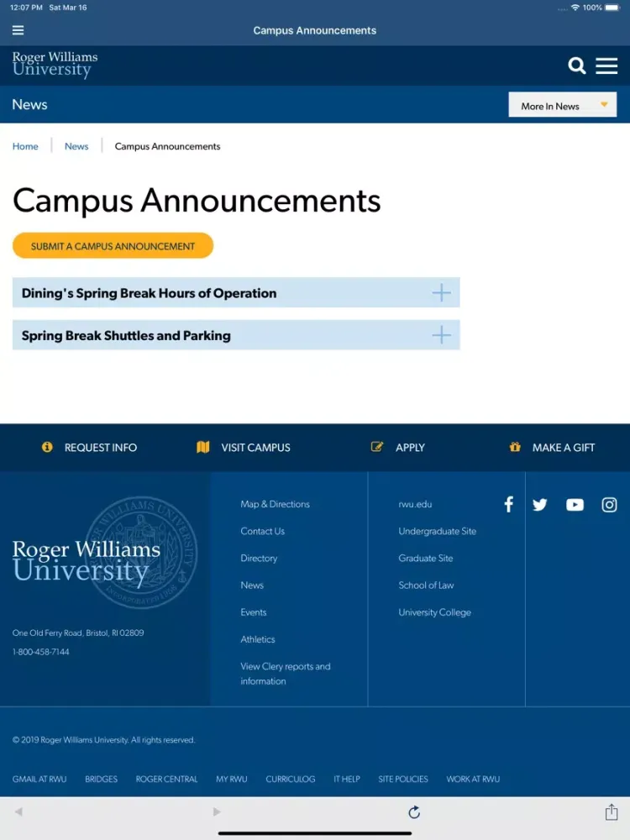Image resolution: width=630 pixels, height=840 pixels.
Task: Open APPLY link
Action: [410, 448]
